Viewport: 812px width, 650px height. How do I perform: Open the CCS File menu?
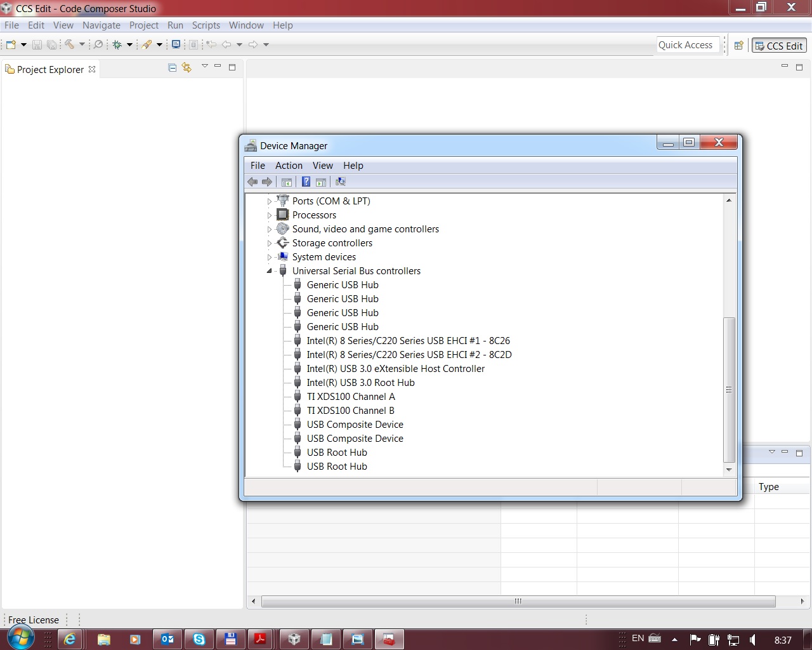point(11,25)
